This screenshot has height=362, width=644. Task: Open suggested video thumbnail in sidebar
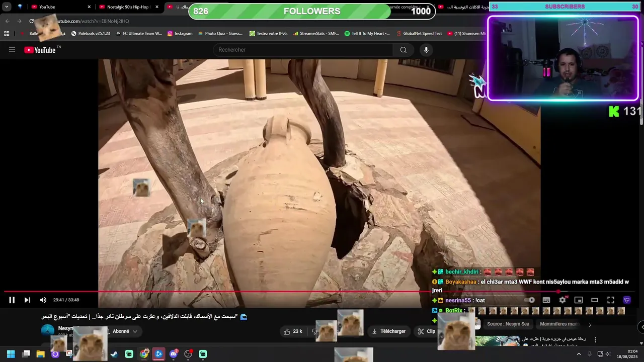(x=498, y=341)
